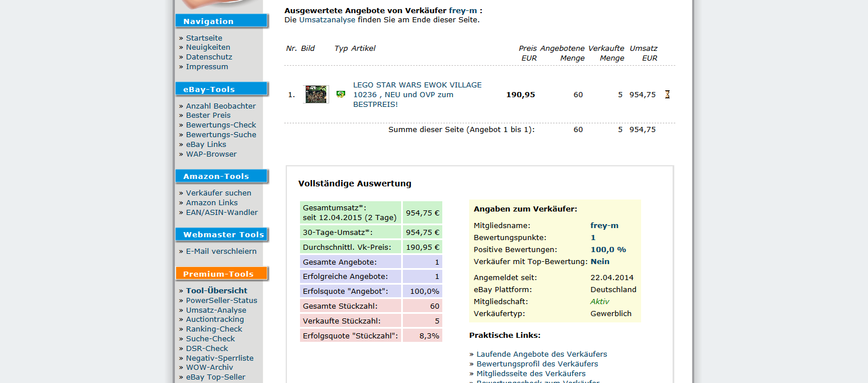Open seller frey-m link in the heading
This screenshot has width=868, height=383.
[x=463, y=10]
